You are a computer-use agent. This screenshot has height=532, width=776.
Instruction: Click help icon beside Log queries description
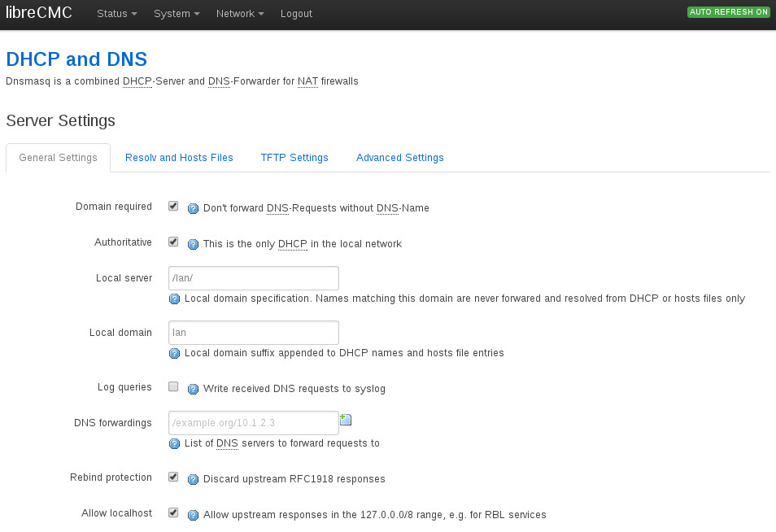coord(193,389)
